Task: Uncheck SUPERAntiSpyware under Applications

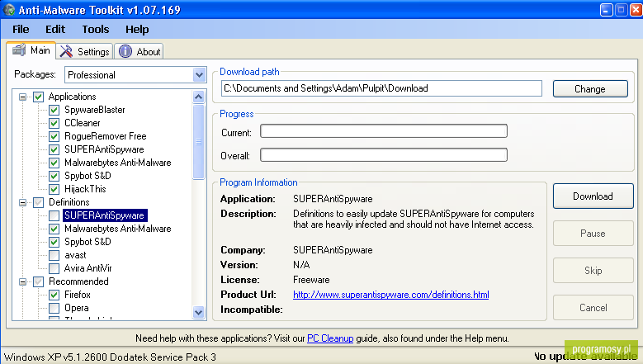Action: [54, 149]
